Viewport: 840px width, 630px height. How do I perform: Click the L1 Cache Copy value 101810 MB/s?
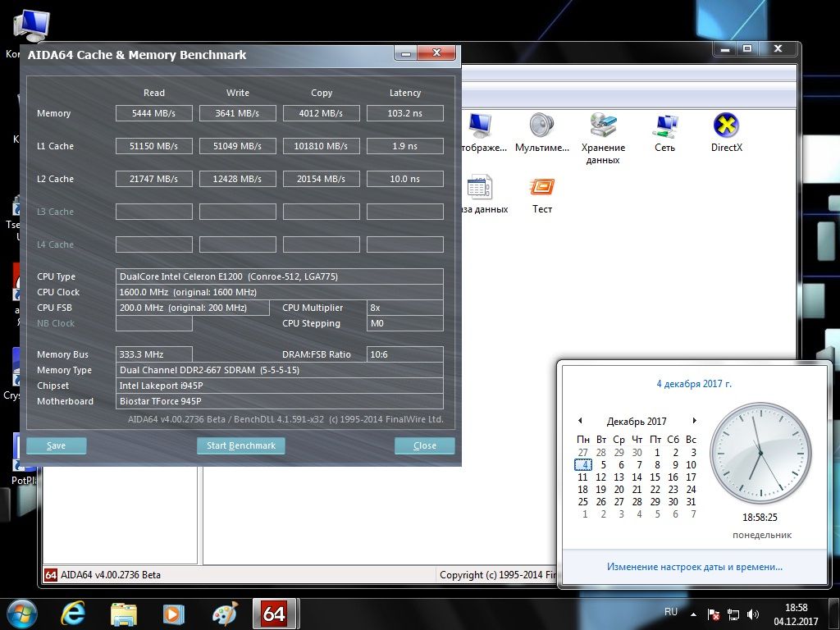coord(321,146)
